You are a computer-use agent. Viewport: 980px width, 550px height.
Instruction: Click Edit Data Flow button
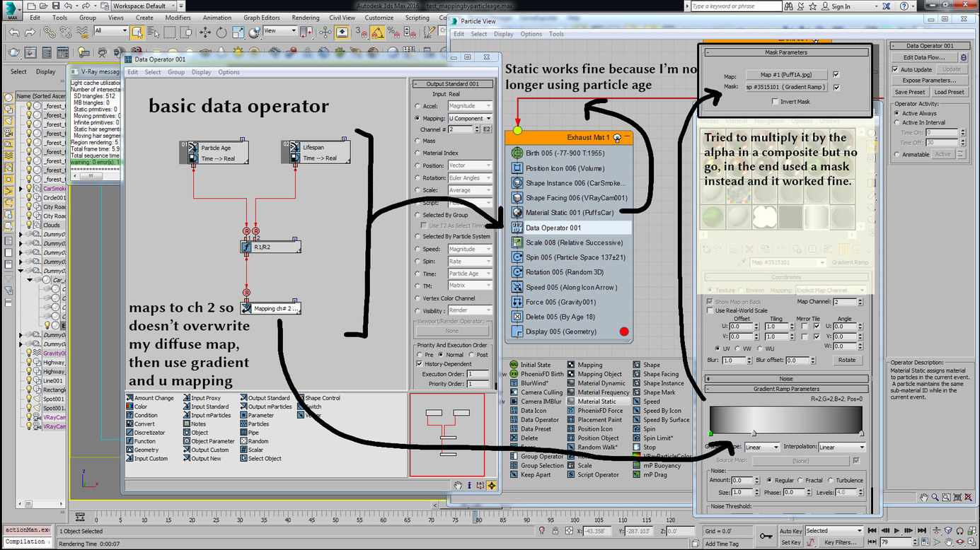pos(924,57)
